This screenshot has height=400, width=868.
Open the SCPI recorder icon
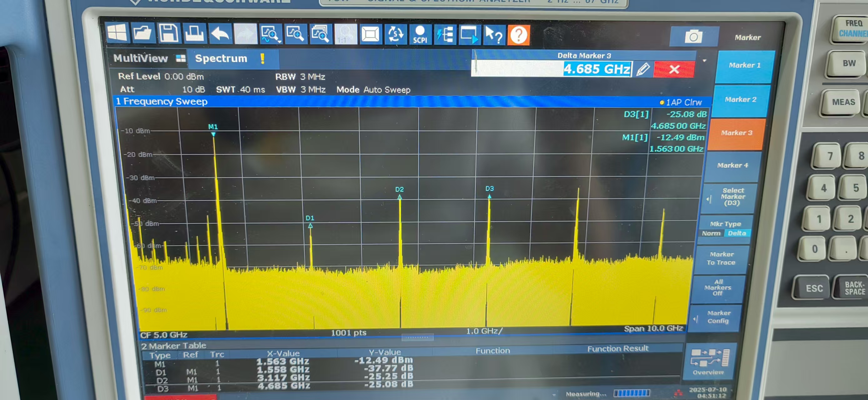click(420, 35)
